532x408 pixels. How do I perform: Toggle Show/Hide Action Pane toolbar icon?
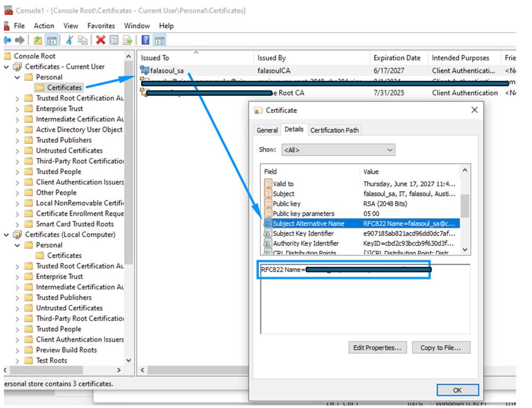160,40
